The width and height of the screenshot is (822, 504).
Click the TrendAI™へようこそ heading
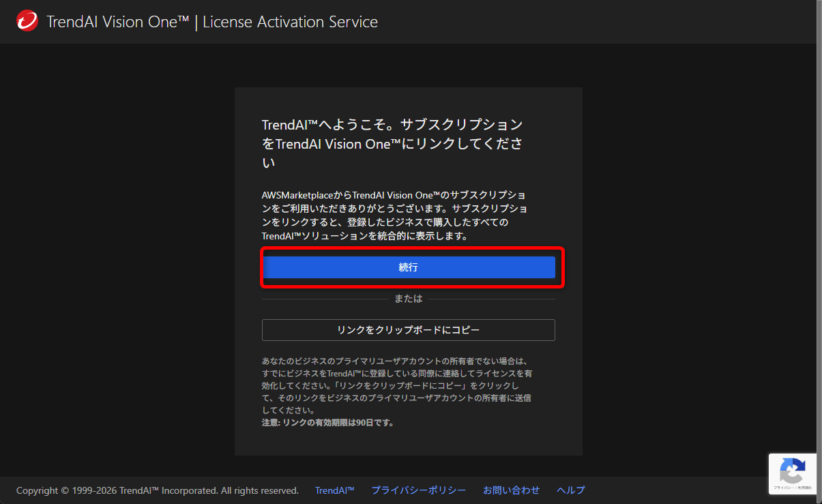393,144
